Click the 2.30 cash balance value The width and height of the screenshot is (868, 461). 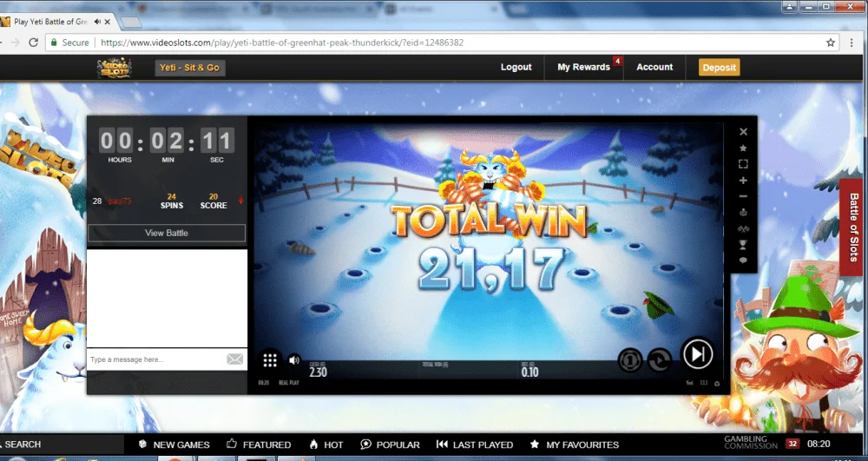(x=318, y=372)
